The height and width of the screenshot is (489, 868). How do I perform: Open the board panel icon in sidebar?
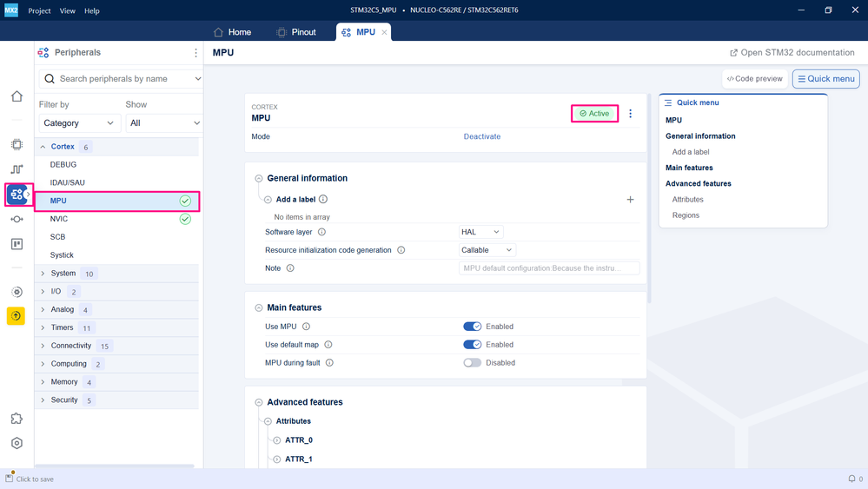coord(17,244)
